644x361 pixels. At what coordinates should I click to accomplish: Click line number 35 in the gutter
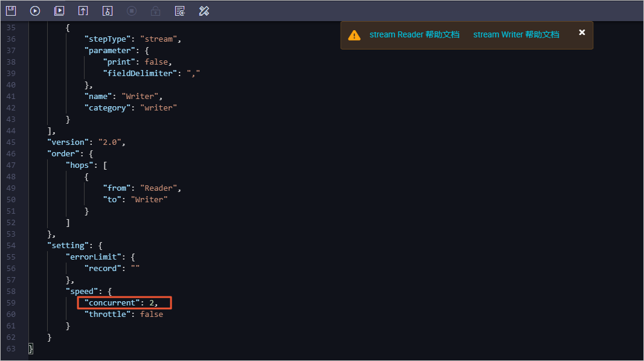pyautogui.click(x=11, y=27)
